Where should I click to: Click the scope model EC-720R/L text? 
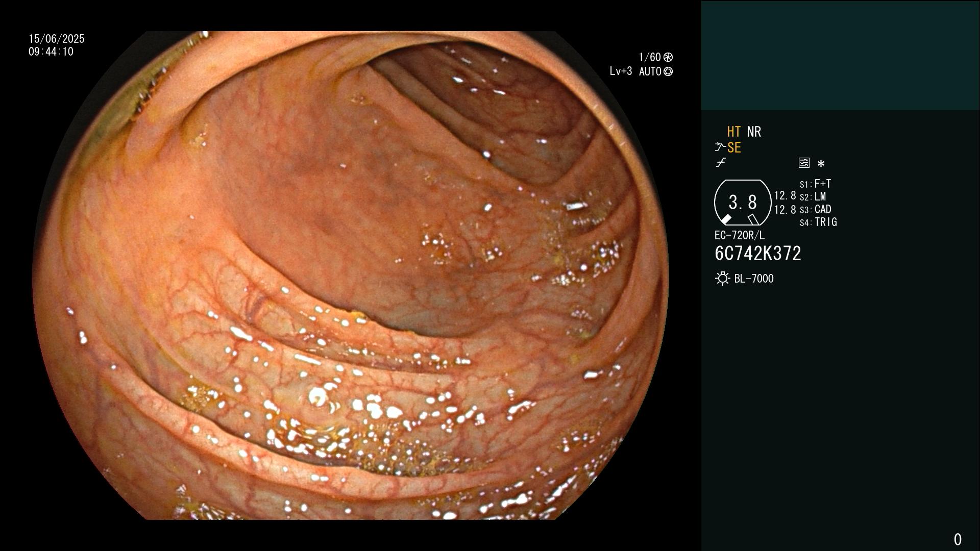click(740, 235)
